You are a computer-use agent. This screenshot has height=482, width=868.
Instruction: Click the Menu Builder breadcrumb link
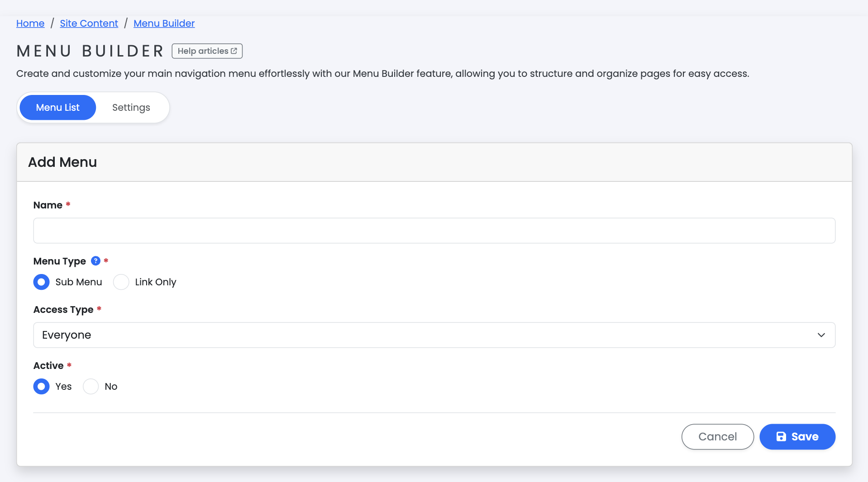point(164,24)
